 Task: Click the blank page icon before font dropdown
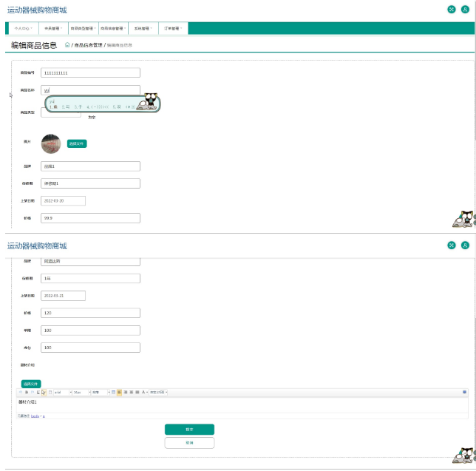(50, 393)
